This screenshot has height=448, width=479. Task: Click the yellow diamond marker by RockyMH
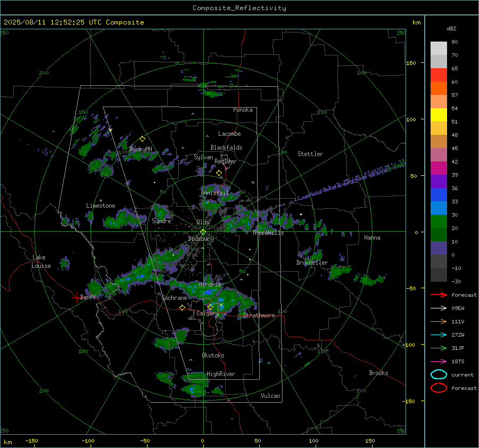coord(142,139)
